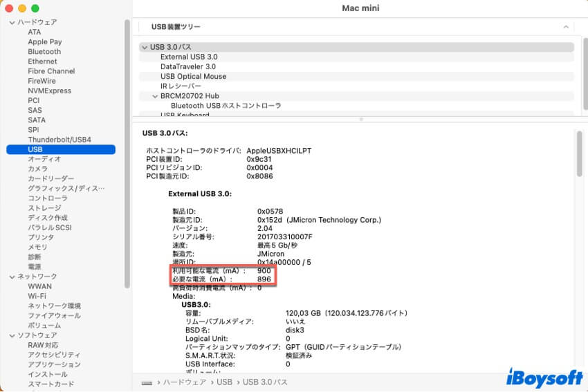Click the device tree pane scrollbar
Image resolution: width=588 pixels, height=392 pixels.
pyautogui.click(x=585, y=73)
